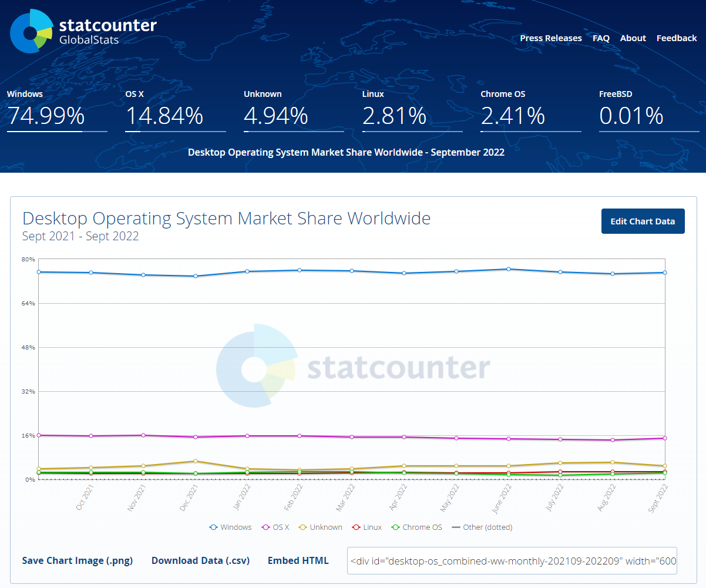Toggle Other (dotted) series in legend
The width and height of the screenshot is (706, 588).
pyautogui.click(x=482, y=527)
